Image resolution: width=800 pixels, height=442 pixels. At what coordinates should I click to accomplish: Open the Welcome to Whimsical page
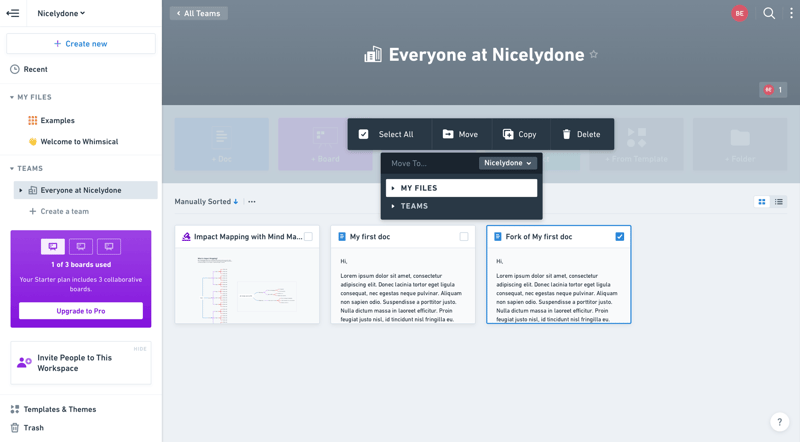pyautogui.click(x=79, y=141)
